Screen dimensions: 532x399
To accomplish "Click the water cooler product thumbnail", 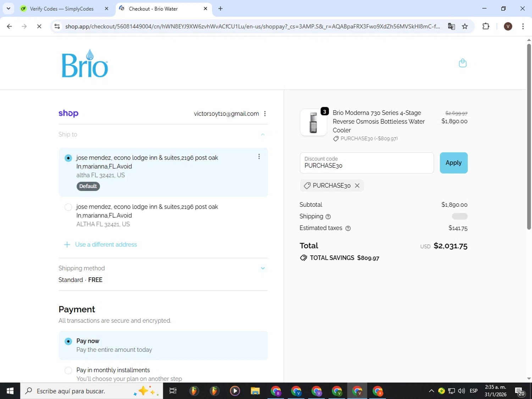I will click(313, 122).
